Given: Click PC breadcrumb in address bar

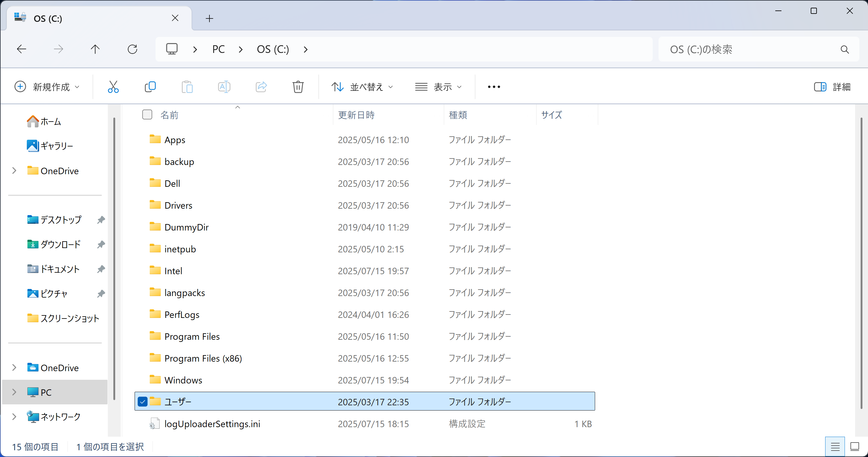Looking at the screenshot, I should [x=218, y=50].
